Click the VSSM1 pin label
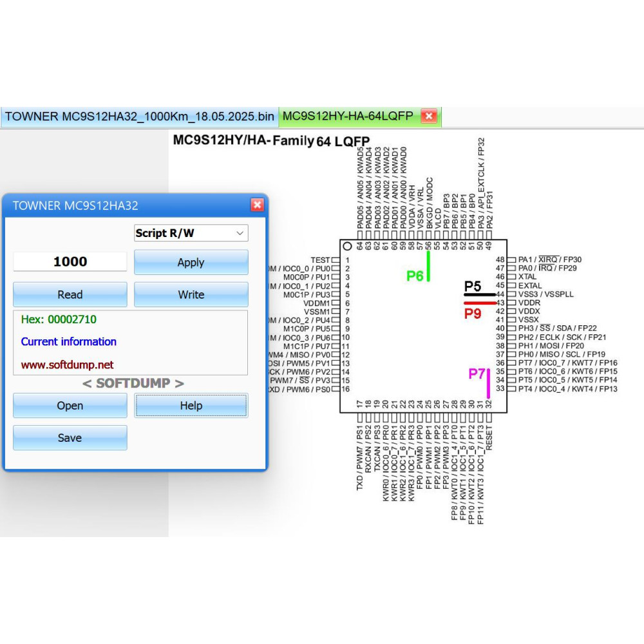The image size is (644, 644). click(x=317, y=312)
